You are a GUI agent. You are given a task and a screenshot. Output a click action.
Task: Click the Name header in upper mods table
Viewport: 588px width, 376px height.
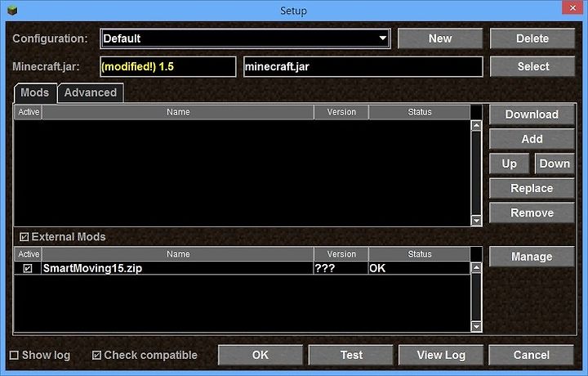(178, 112)
